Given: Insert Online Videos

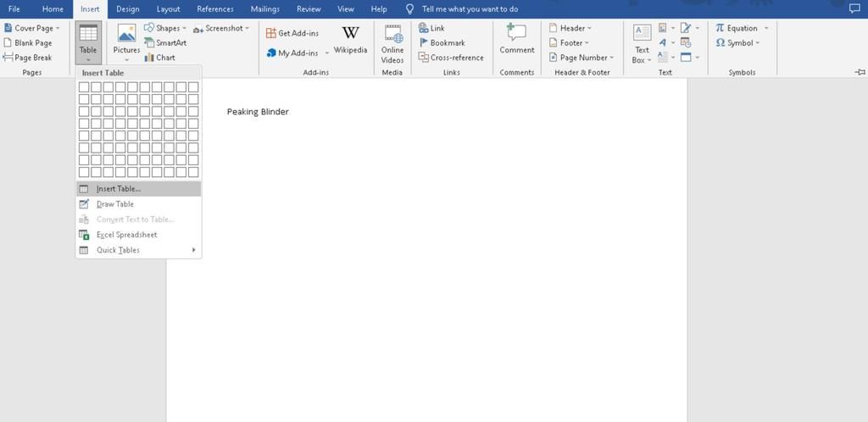Looking at the screenshot, I should 392,44.
